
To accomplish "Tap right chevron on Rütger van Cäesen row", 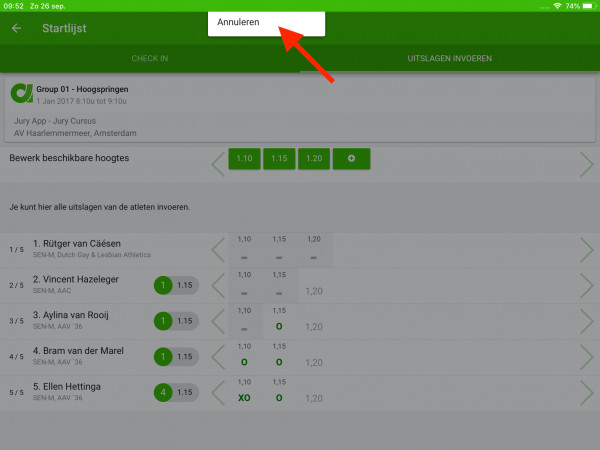I will (x=586, y=250).
